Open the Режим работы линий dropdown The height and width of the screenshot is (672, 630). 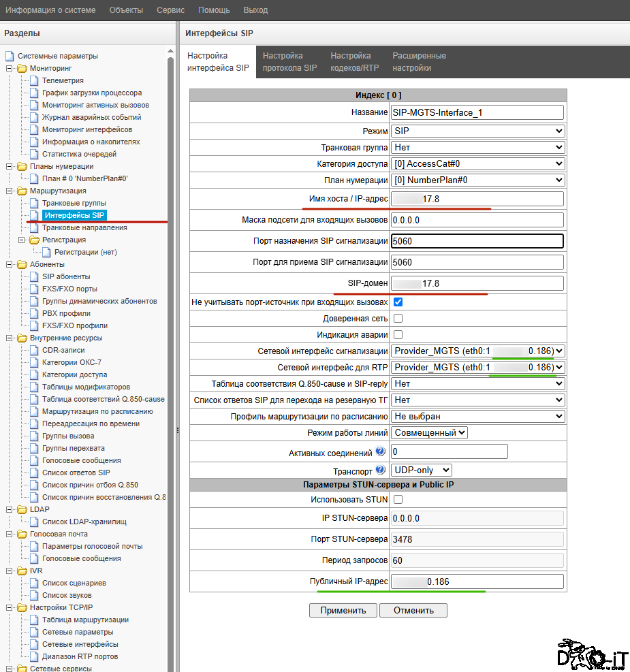pos(430,433)
